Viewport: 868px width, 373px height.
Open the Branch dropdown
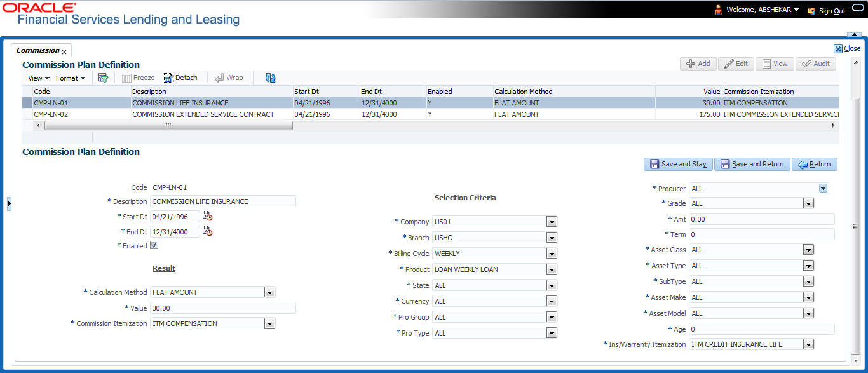coord(552,237)
